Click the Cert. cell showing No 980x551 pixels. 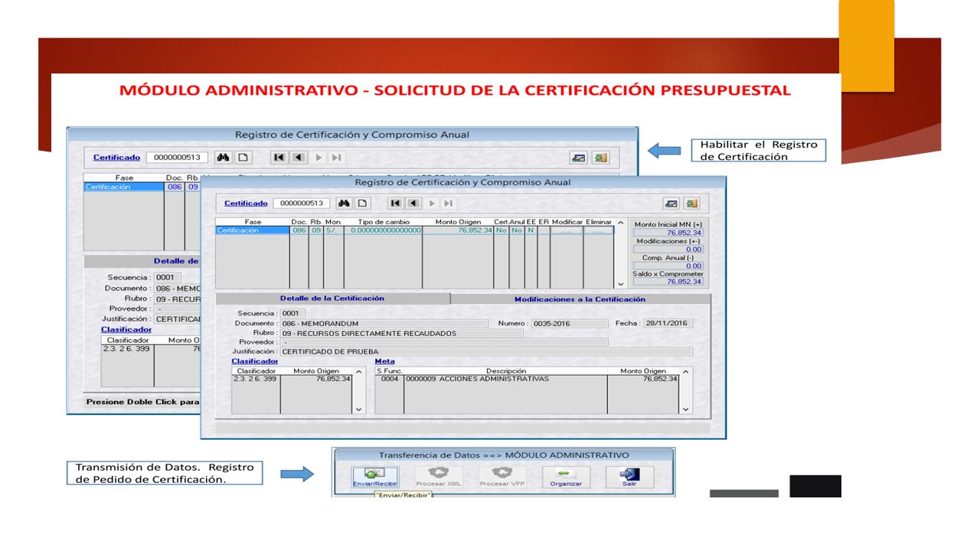[x=501, y=230]
